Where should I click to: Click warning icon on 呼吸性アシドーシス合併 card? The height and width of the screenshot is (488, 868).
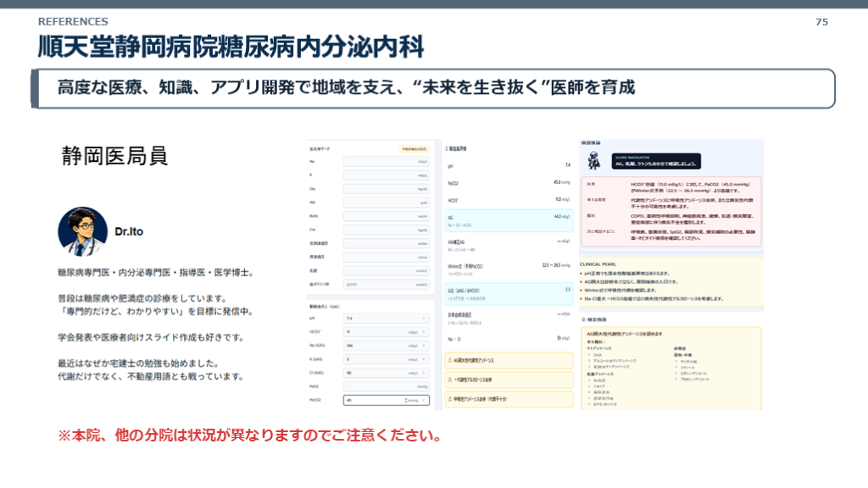point(449,398)
